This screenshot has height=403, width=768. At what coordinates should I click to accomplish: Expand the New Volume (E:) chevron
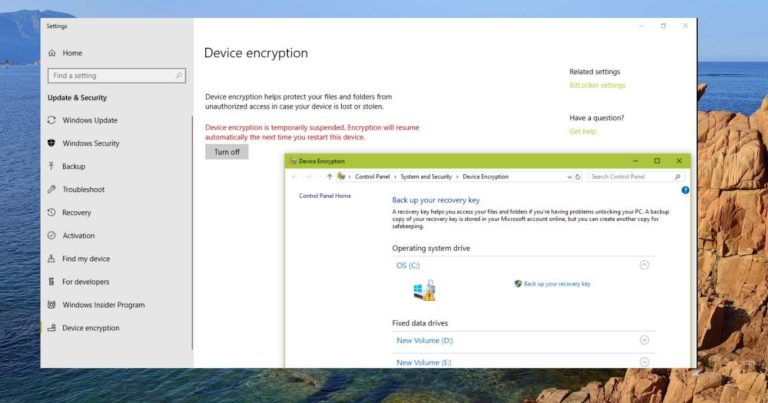click(x=644, y=362)
